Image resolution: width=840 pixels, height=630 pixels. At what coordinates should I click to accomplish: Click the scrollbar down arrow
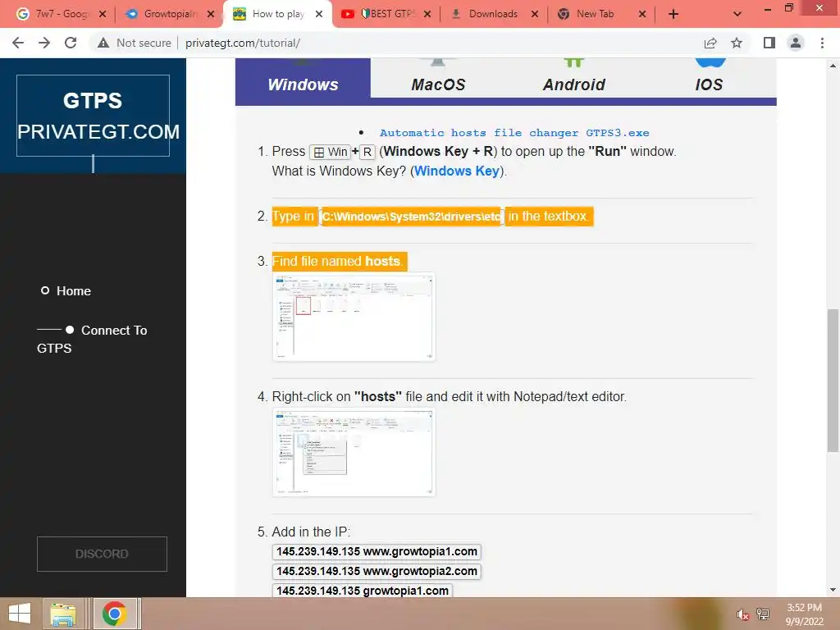pyautogui.click(x=833, y=590)
